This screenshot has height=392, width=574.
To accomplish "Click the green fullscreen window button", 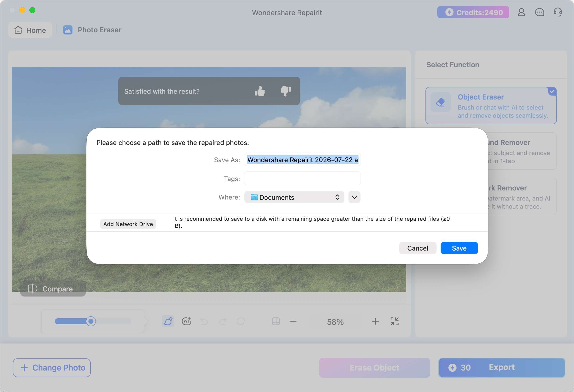I will 32,10.
